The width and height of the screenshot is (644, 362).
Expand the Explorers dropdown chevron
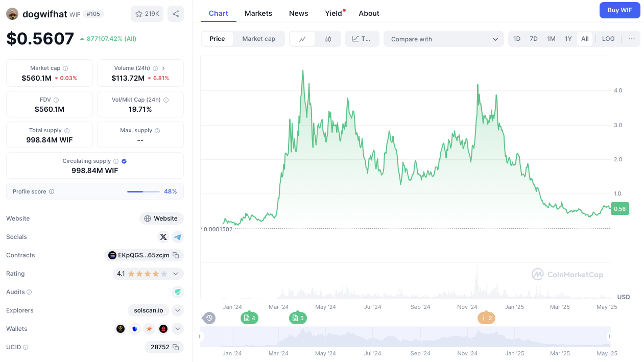click(x=178, y=310)
